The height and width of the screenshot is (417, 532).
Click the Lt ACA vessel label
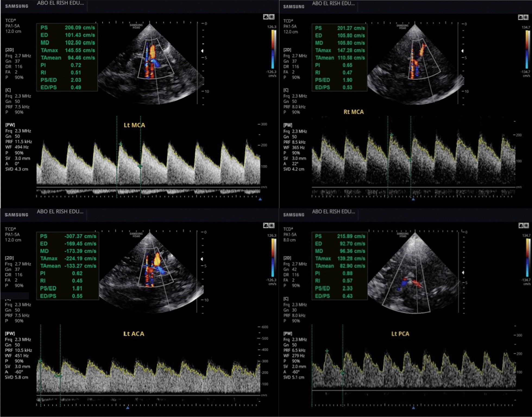tap(134, 334)
